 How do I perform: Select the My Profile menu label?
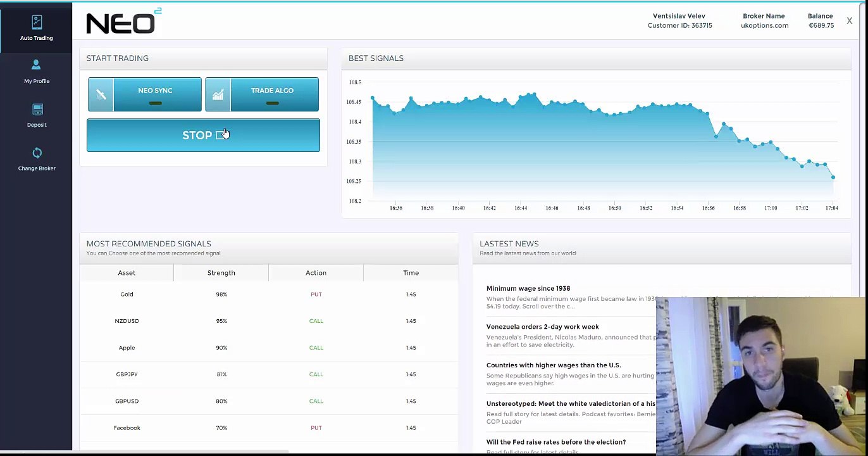37,81
